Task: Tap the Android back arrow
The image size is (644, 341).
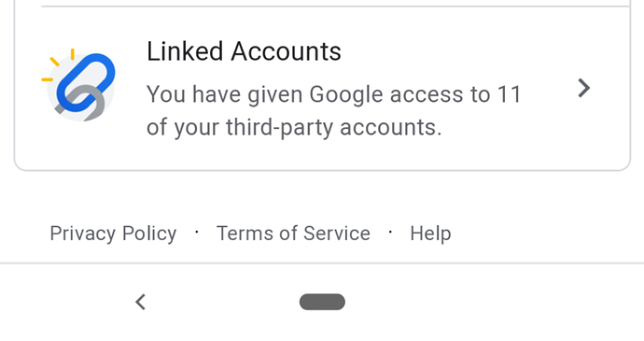Action: [140, 302]
